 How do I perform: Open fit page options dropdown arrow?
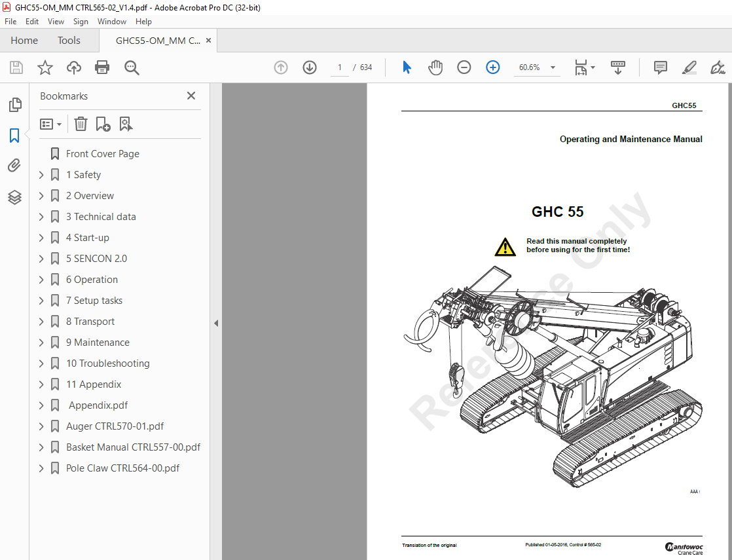click(x=593, y=67)
